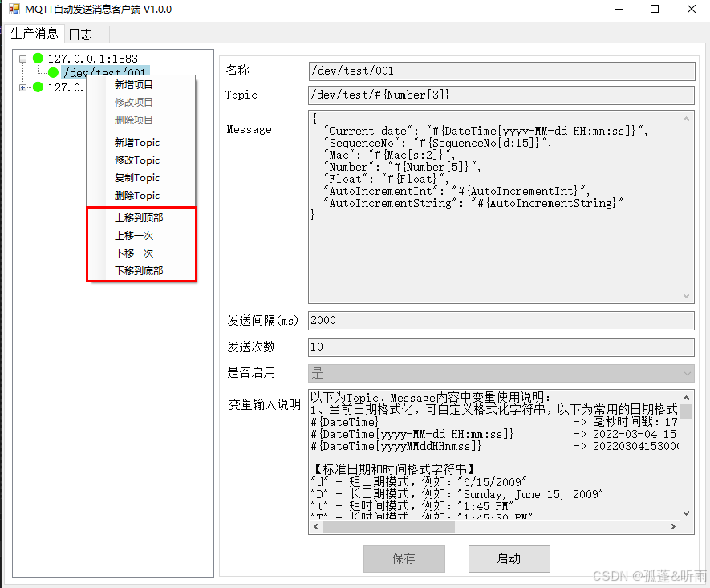
Task: Expand the second 127.0 broker node
Action: (22, 87)
